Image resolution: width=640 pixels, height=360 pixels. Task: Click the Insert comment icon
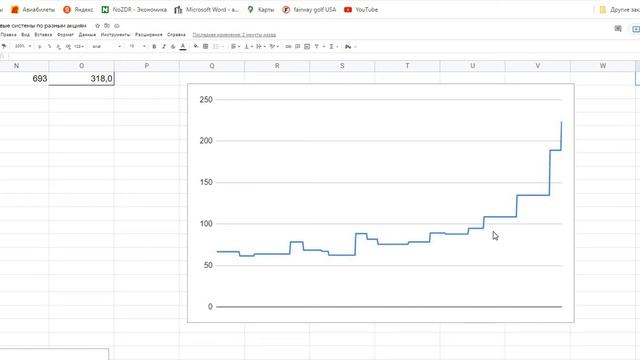click(298, 47)
